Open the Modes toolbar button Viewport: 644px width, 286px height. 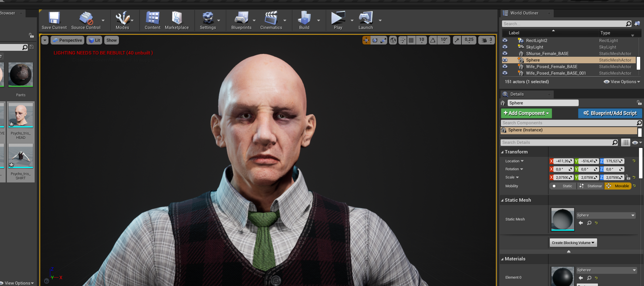pos(122,20)
